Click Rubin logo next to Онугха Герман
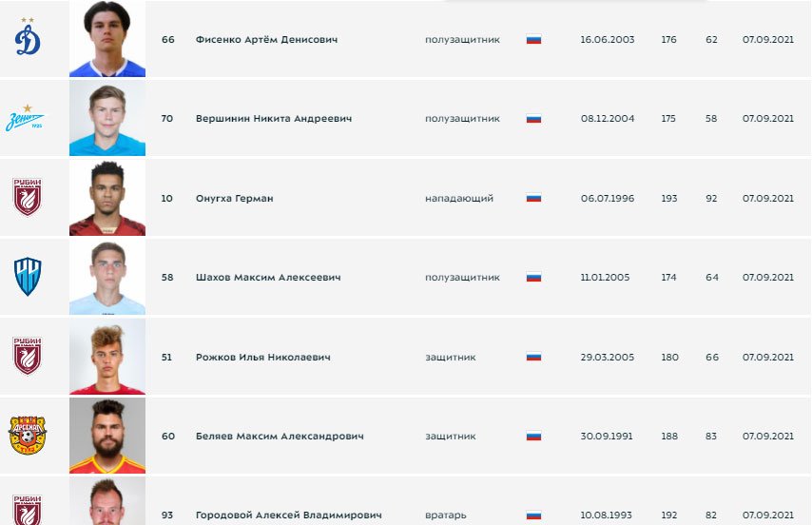The width and height of the screenshot is (812, 525). point(28,197)
